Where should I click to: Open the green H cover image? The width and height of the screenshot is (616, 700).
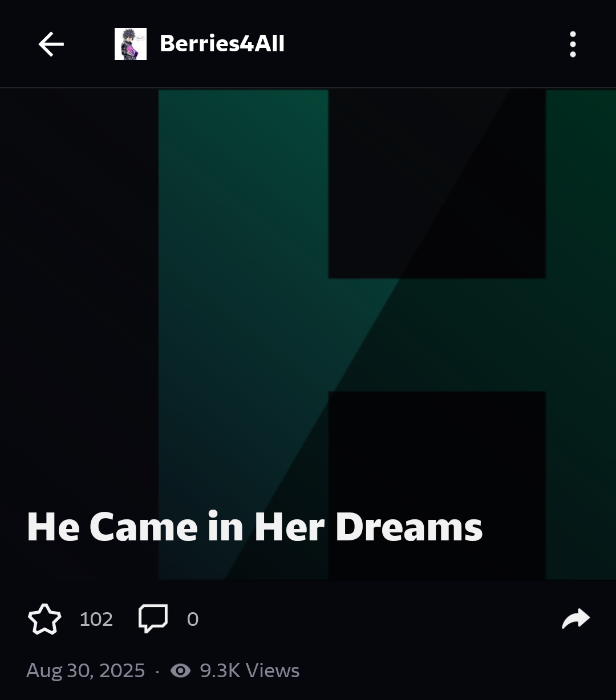coord(308,335)
